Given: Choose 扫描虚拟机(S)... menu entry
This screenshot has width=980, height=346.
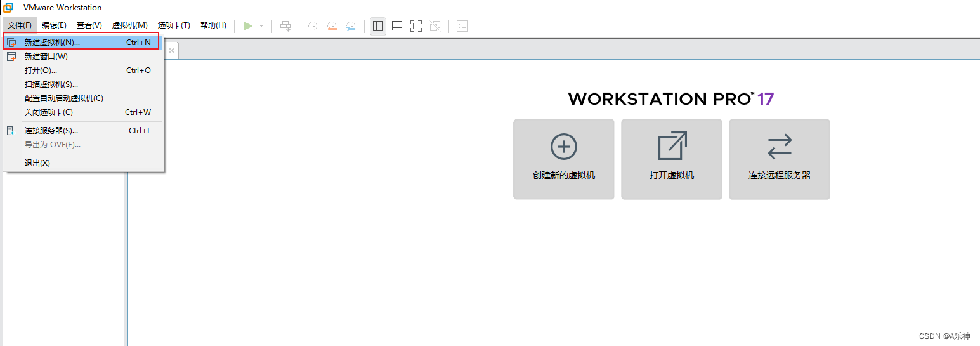Looking at the screenshot, I should pyautogui.click(x=83, y=84).
